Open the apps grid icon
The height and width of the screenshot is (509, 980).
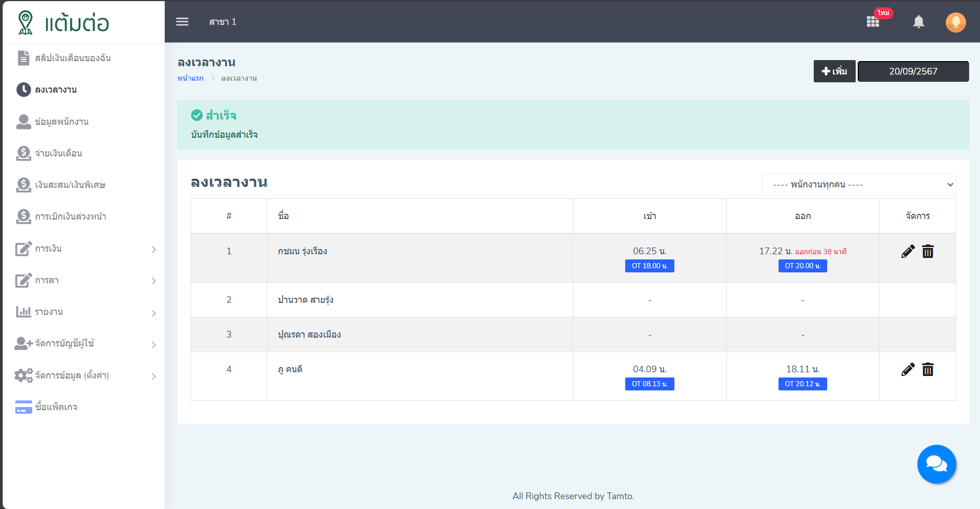[873, 22]
